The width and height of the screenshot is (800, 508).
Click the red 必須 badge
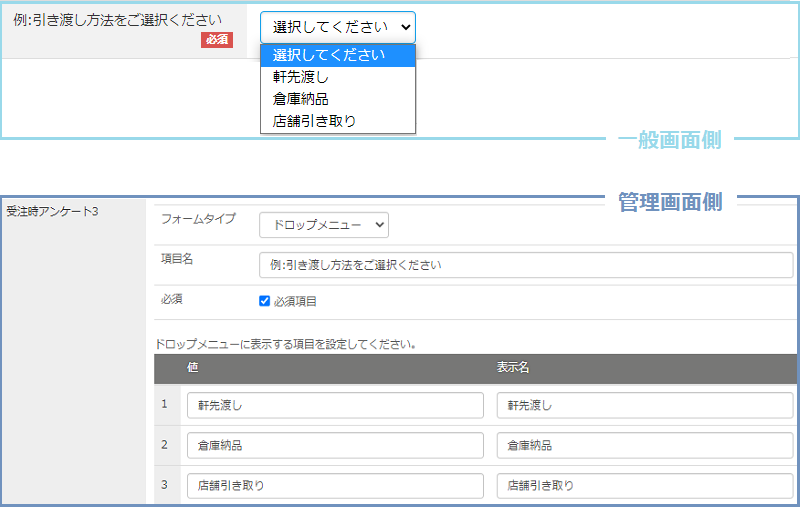(217, 40)
